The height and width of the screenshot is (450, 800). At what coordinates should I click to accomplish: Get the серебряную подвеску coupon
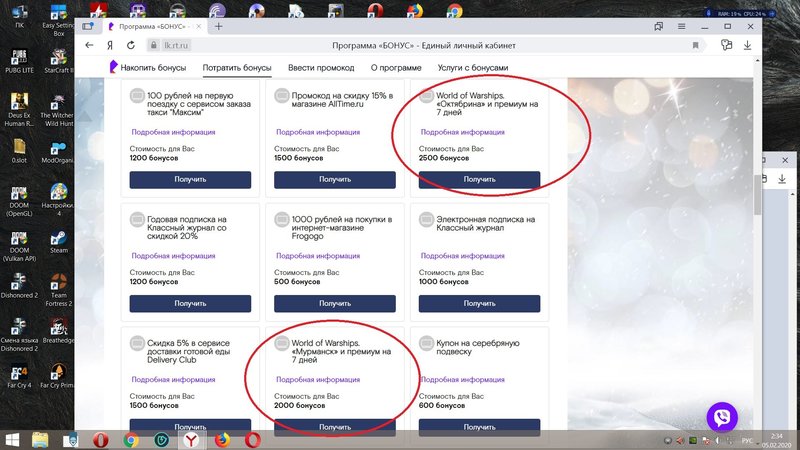[480, 426]
